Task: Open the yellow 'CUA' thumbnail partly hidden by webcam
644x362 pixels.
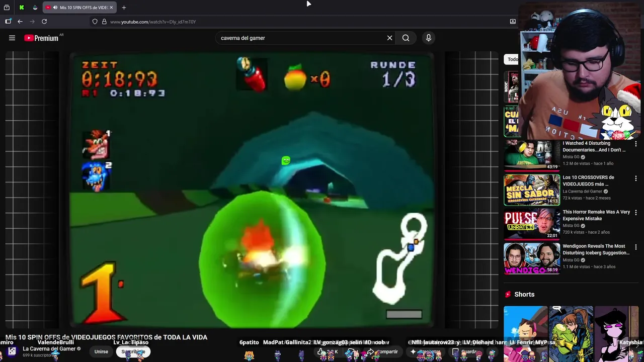Action: pyautogui.click(x=511, y=121)
